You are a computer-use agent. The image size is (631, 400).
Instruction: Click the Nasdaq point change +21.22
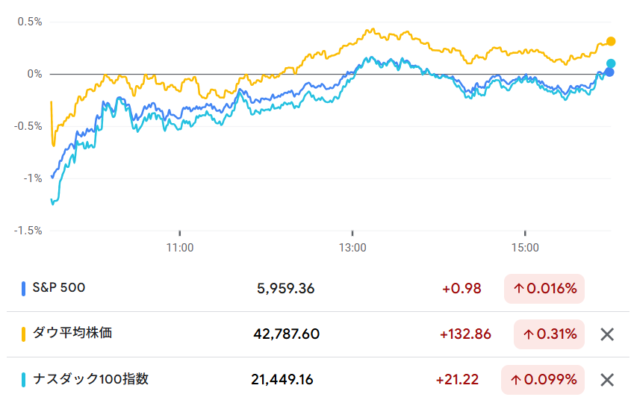click(458, 379)
